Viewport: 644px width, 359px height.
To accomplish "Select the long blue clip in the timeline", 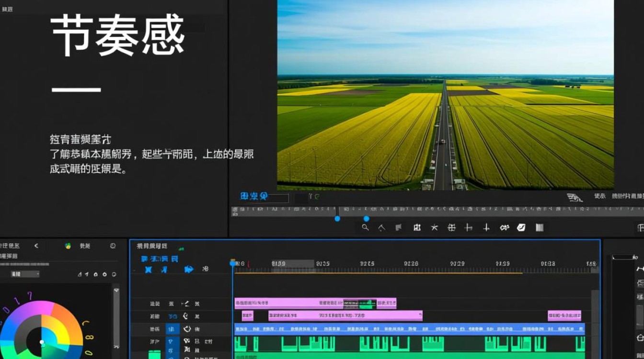I will tap(409, 329).
